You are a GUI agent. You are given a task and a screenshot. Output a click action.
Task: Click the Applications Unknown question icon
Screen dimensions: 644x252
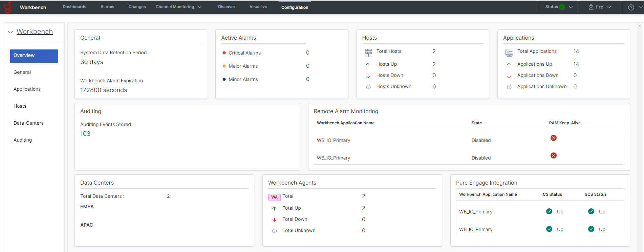tap(509, 87)
